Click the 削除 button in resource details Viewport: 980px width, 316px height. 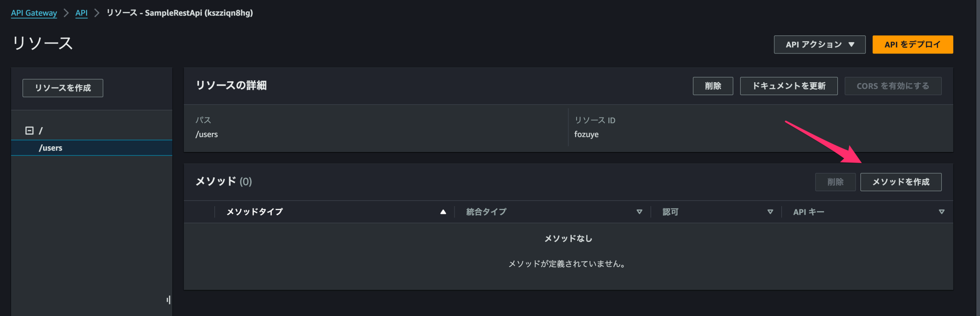point(713,86)
